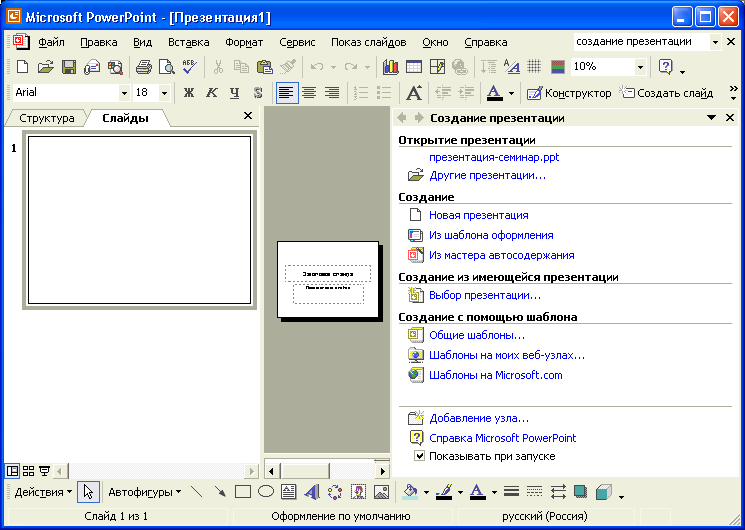Image resolution: width=745 pixels, height=530 pixels.
Task: Click Из шаблона оформления link
Action: pyautogui.click(x=491, y=235)
